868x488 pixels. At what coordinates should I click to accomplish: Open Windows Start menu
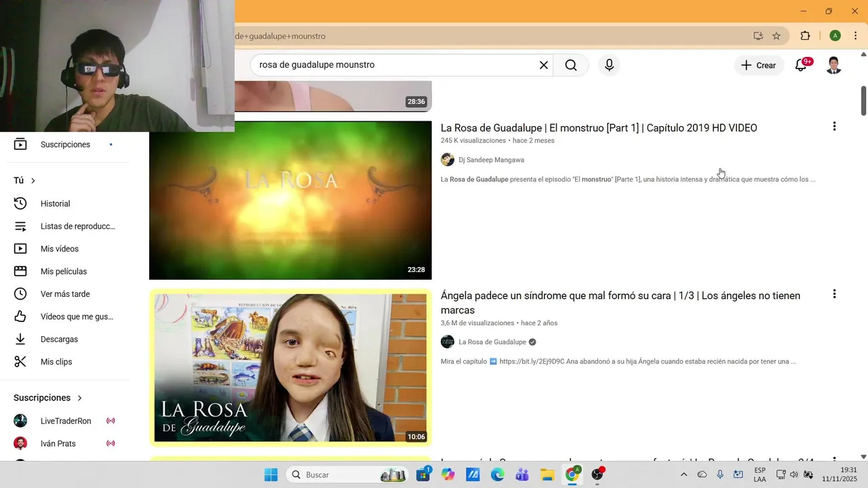271,474
